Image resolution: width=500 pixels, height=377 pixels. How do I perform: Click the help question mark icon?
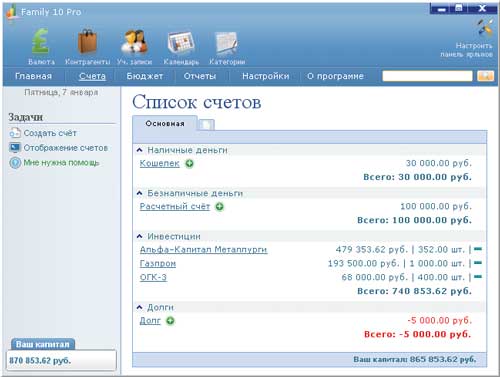(x=15, y=163)
